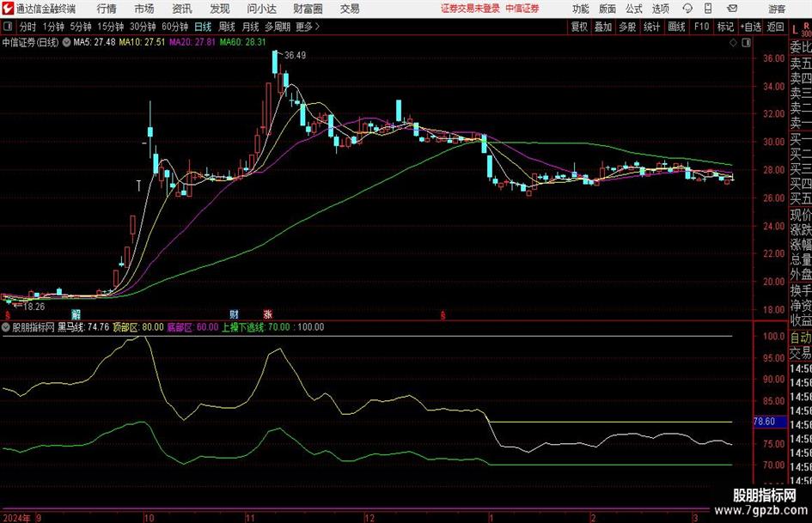This screenshot has height=523, width=812.
Task: Open the 选项 menu
Action: click(660, 9)
